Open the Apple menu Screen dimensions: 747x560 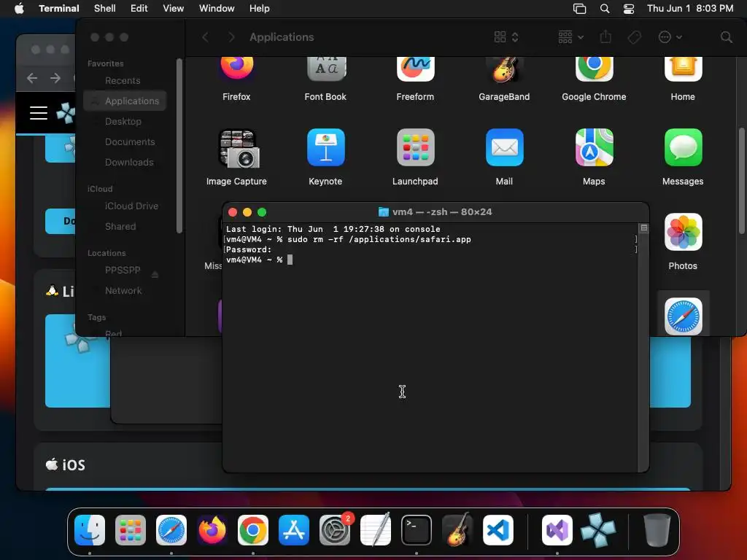pos(19,8)
